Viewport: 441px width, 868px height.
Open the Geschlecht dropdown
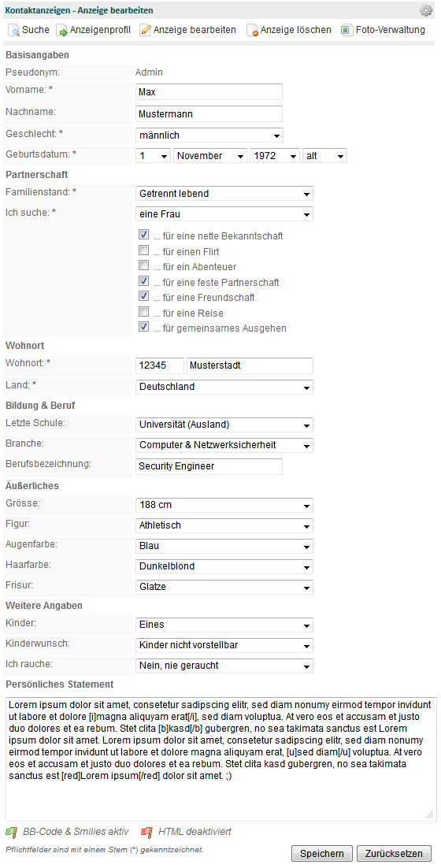(x=209, y=135)
